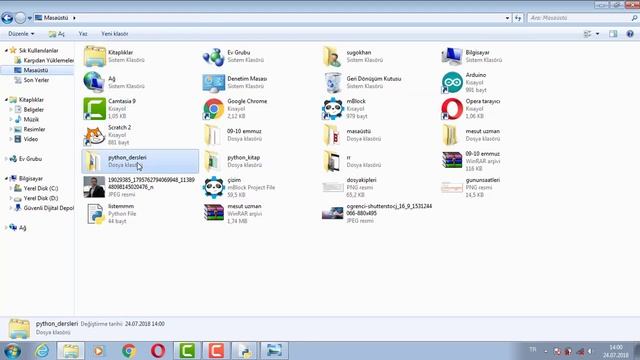The width and height of the screenshot is (640, 360).
Task: Click the breadcrumb arrow after Masaüstü
Action: [74, 18]
